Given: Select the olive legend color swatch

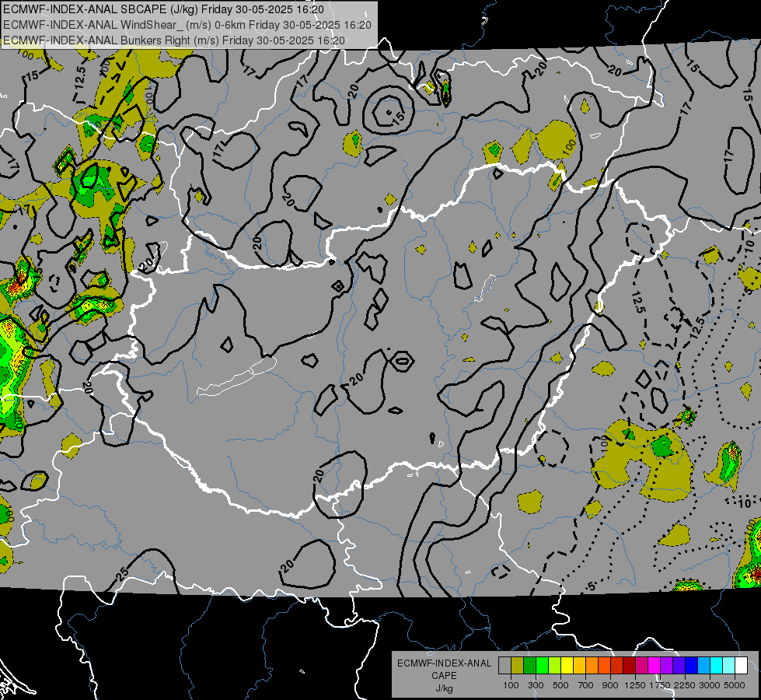Looking at the screenshot, I should [518, 666].
